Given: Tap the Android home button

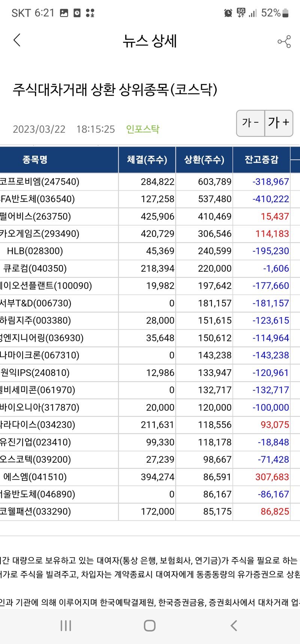Looking at the screenshot, I should pos(150,626).
